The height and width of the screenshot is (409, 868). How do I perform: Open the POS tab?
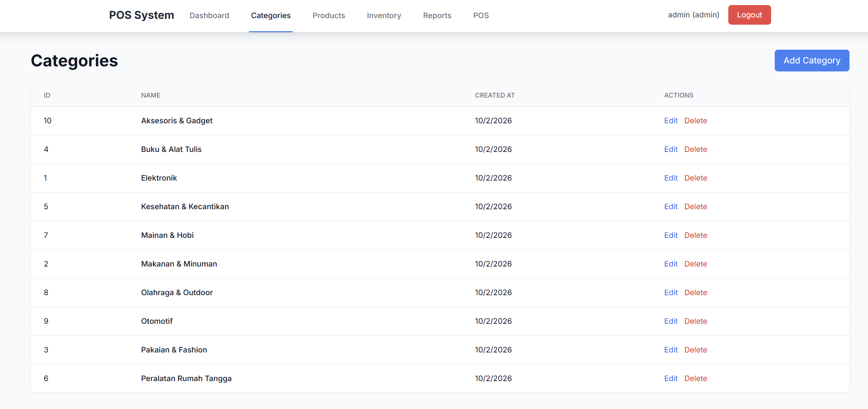pyautogui.click(x=481, y=16)
